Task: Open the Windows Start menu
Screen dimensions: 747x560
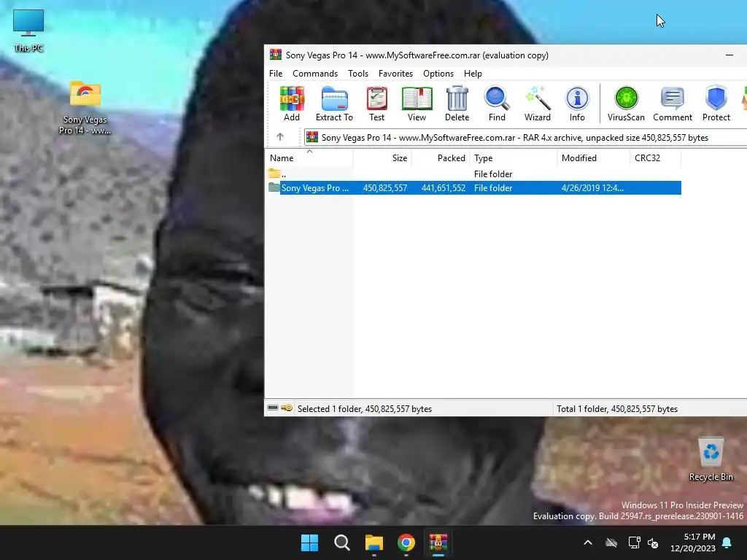Action: click(x=309, y=542)
